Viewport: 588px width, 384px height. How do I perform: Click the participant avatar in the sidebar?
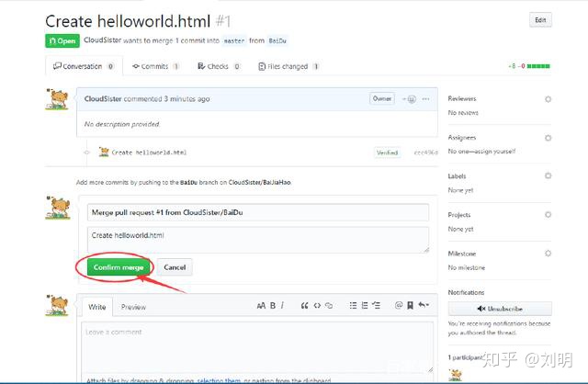456,375
